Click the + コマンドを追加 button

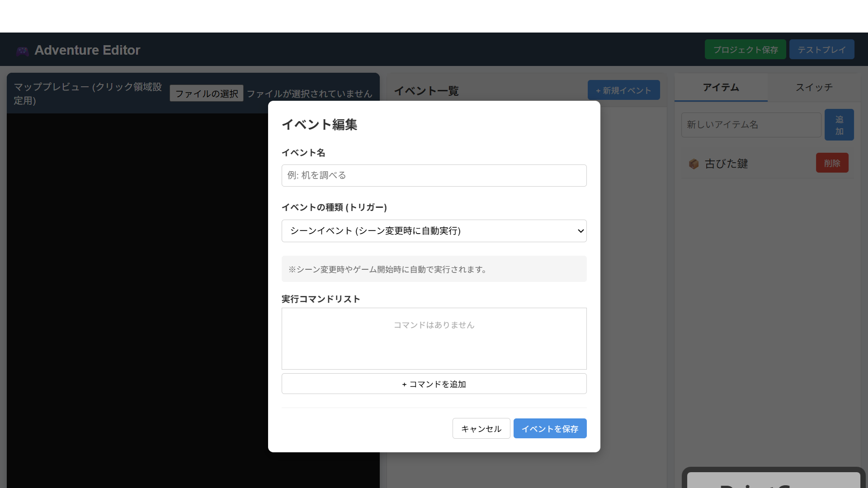[434, 384]
